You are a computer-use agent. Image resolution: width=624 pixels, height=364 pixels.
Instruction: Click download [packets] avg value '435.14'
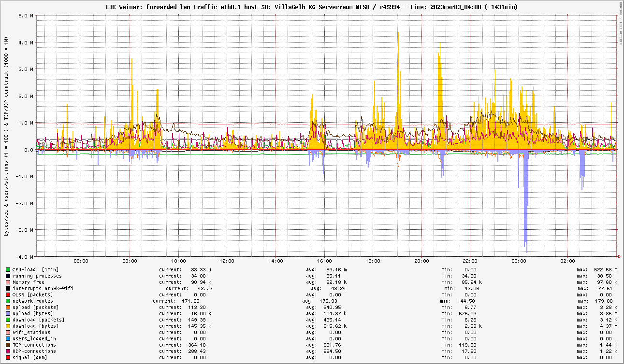[332, 320]
